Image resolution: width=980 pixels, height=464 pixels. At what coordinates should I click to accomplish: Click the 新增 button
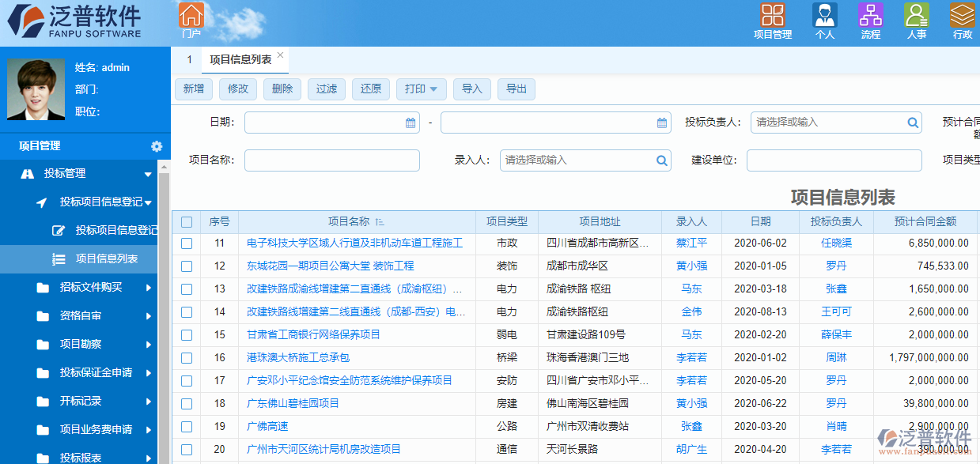tap(193, 89)
